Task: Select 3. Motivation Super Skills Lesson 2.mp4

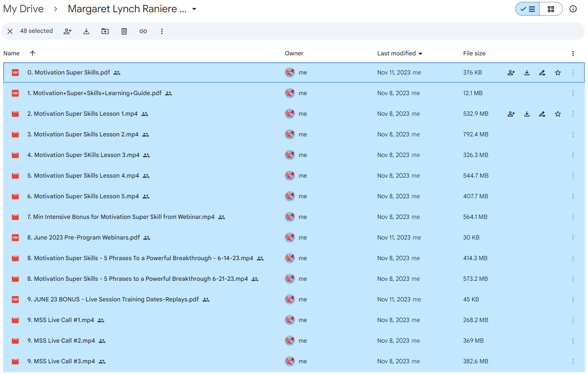Action: tap(294, 134)
